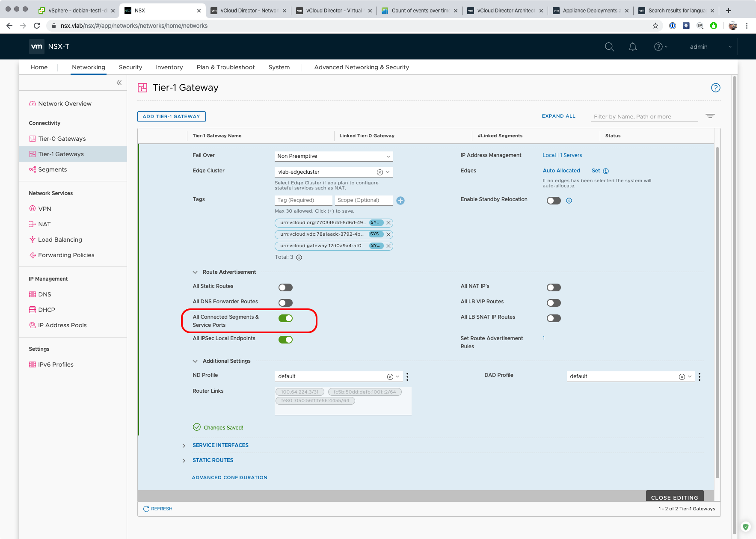The width and height of the screenshot is (756, 539).
Task: Open Local | 1 Servers link
Action: [x=562, y=155]
